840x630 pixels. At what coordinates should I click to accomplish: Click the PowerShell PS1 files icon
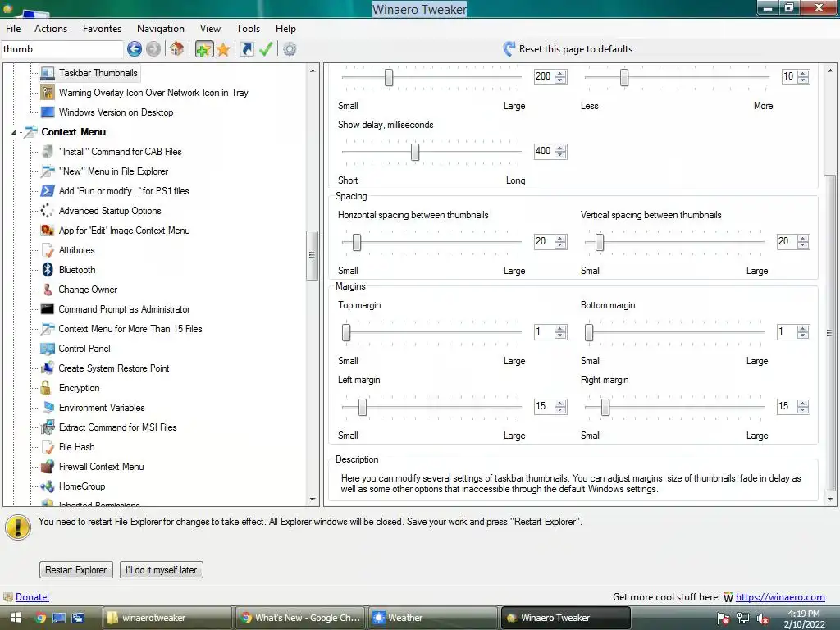47,190
